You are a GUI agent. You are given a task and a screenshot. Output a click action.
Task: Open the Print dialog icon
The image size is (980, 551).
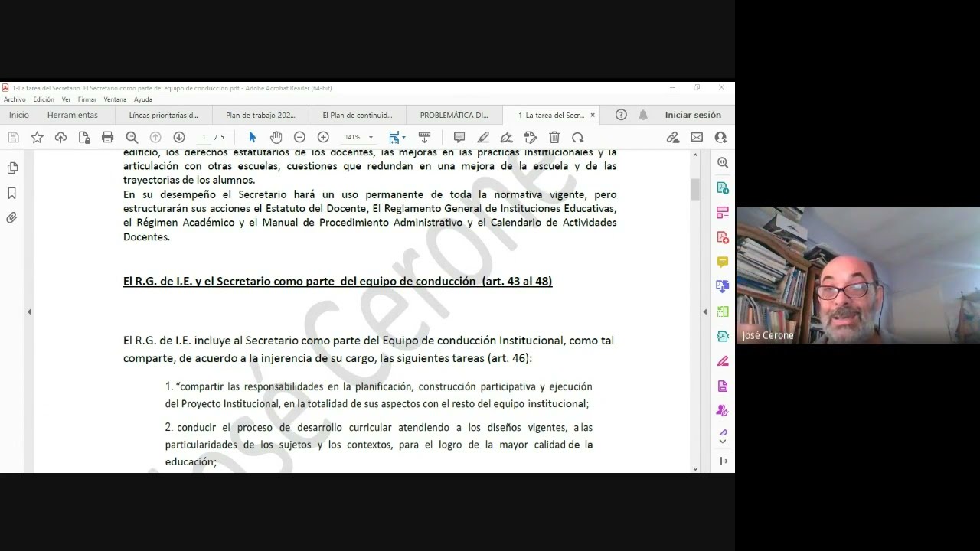tap(107, 137)
